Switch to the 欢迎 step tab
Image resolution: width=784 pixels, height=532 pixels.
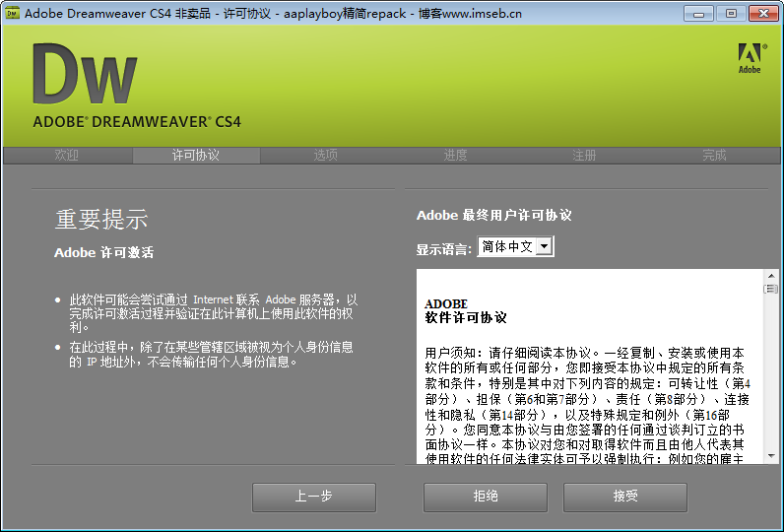tap(67, 155)
